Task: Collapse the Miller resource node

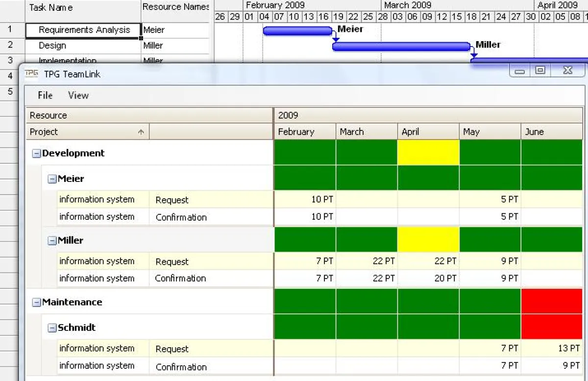Action: tap(52, 241)
